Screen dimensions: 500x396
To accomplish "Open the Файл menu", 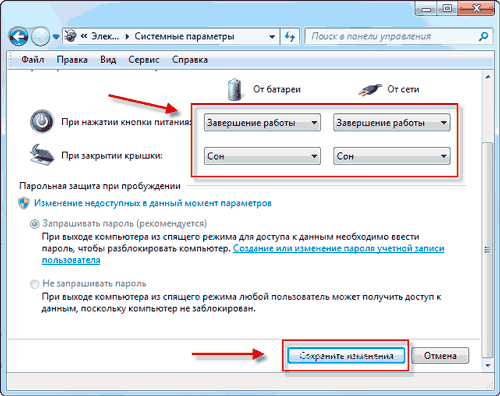I will [x=33, y=60].
